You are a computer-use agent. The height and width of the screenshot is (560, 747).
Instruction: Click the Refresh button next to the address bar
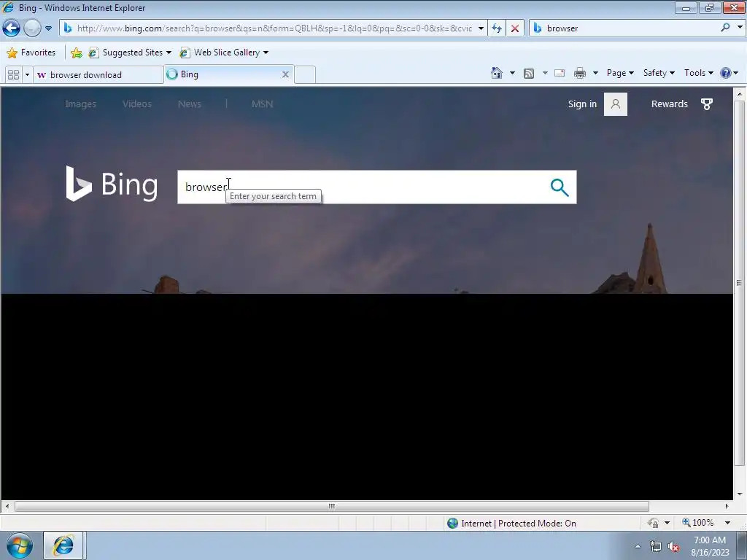(497, 28)
